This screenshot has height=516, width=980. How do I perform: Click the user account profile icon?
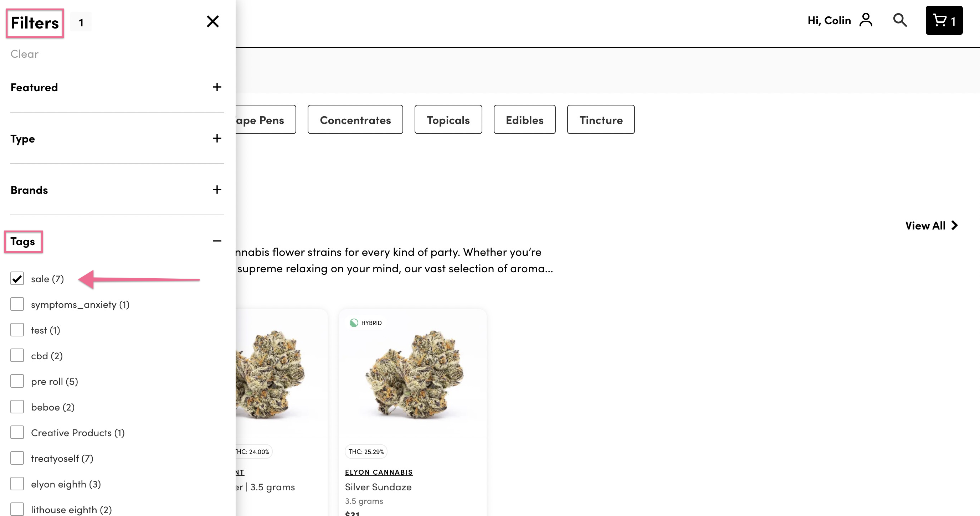coord(866,20)
